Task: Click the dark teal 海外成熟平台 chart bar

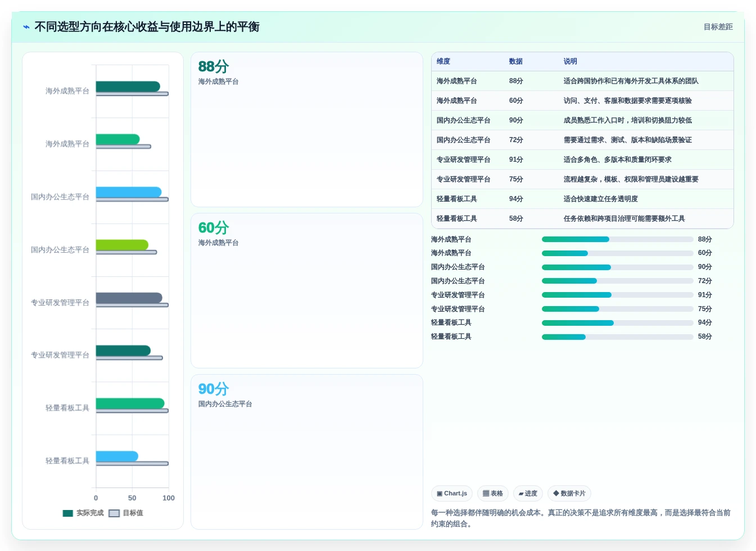Action: pyautogui.click(x=128, y=86)
